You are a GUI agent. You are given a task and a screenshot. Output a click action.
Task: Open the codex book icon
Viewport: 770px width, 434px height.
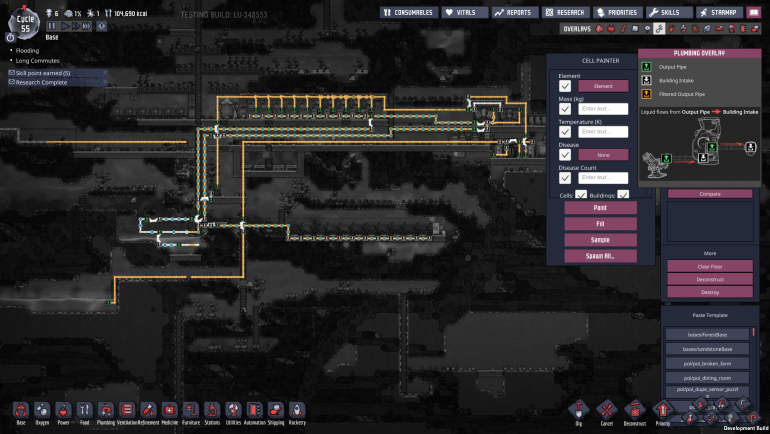[754, 13]
